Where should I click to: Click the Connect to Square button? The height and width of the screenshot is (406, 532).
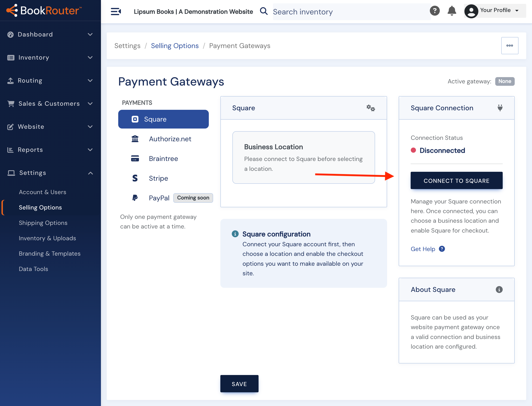(x=456, y=180)
